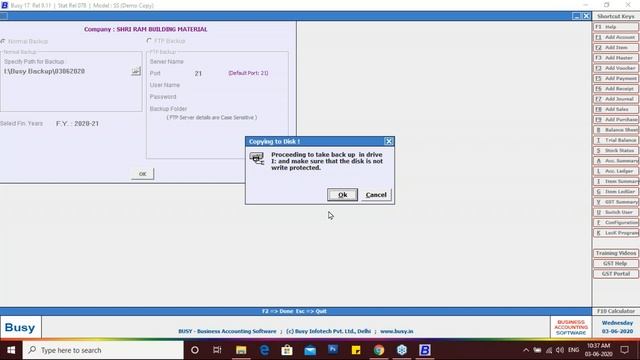Viewport: 640px width, 360px height.
Task: Open Training Videos
Action: 616,253
